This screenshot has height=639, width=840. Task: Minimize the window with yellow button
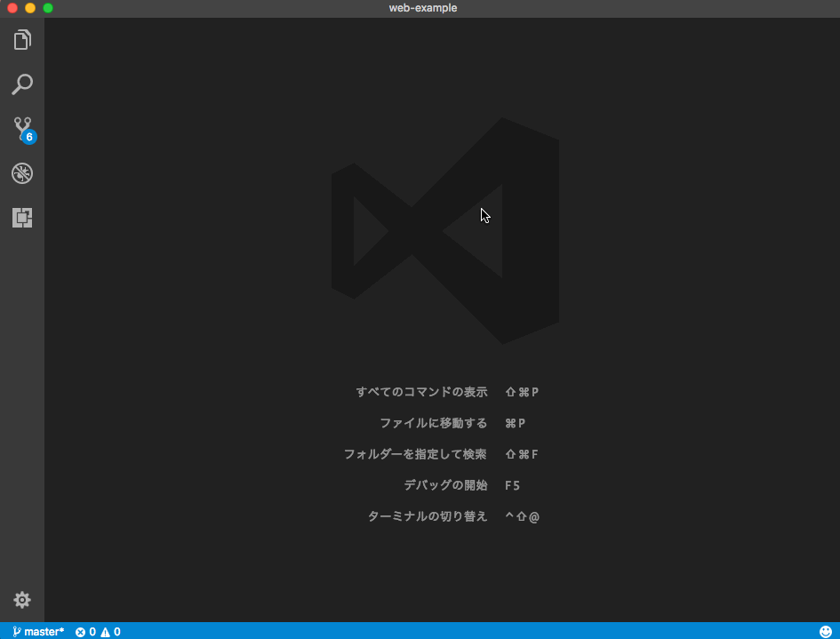[x=30, y=8]
